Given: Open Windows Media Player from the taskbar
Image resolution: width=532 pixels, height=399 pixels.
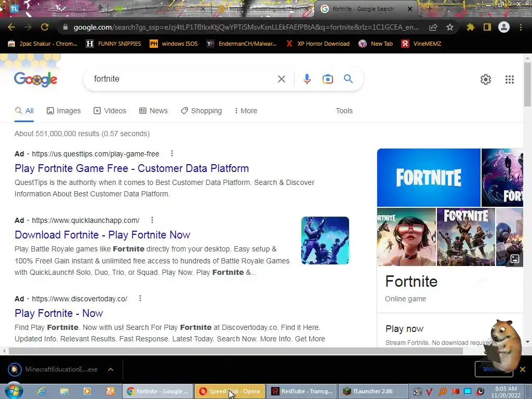Looking at the screenshot, I should pos(87,391).
